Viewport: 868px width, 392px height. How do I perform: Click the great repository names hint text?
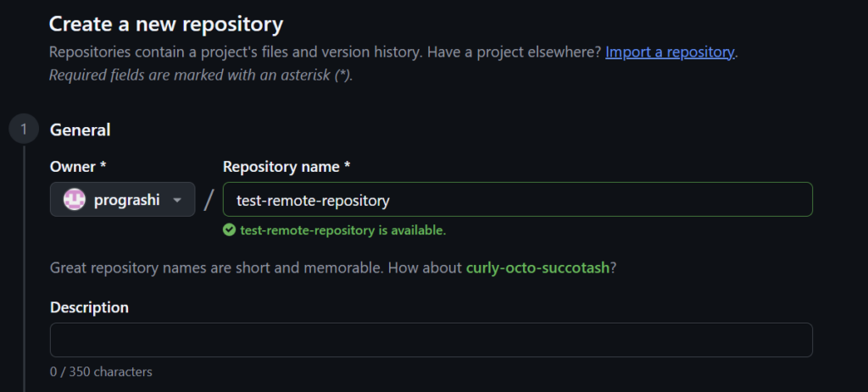click(x=256, y=268)
